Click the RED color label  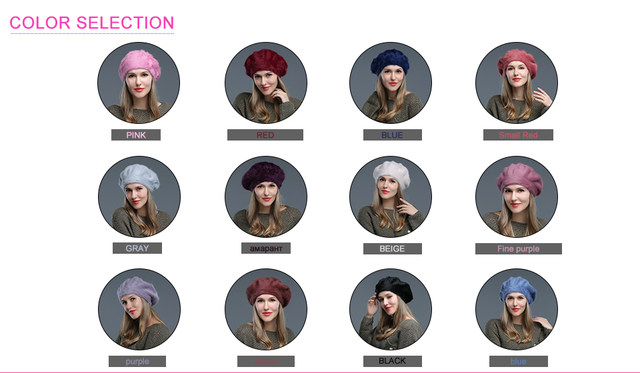265,135
